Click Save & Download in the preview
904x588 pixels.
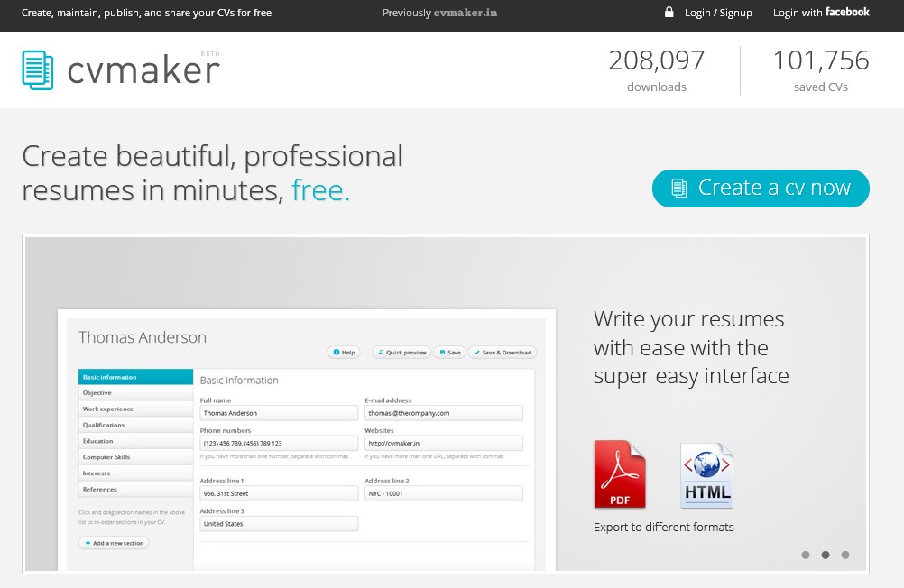(x=503, y=353)
